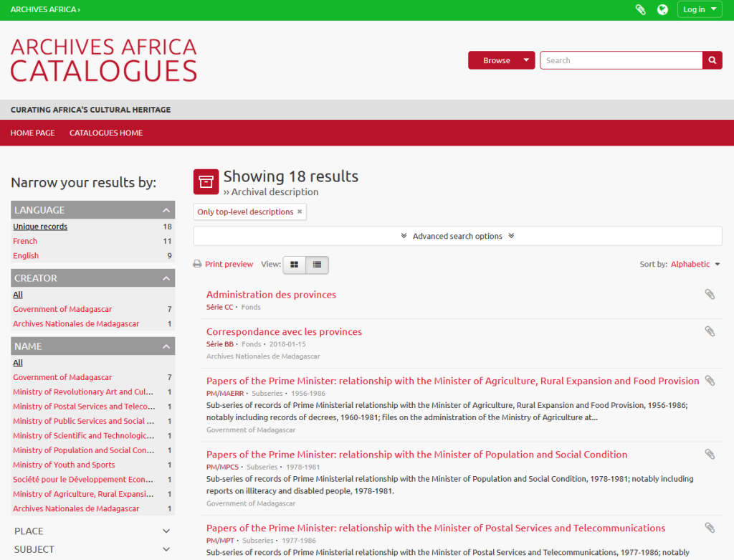Select All under Creator facet

[18, 295]
